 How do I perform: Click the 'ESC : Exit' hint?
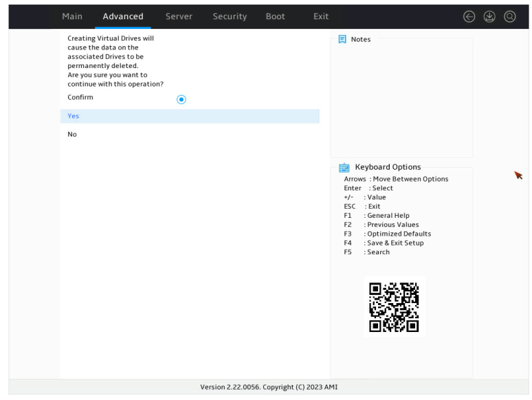tap(362, 206)
